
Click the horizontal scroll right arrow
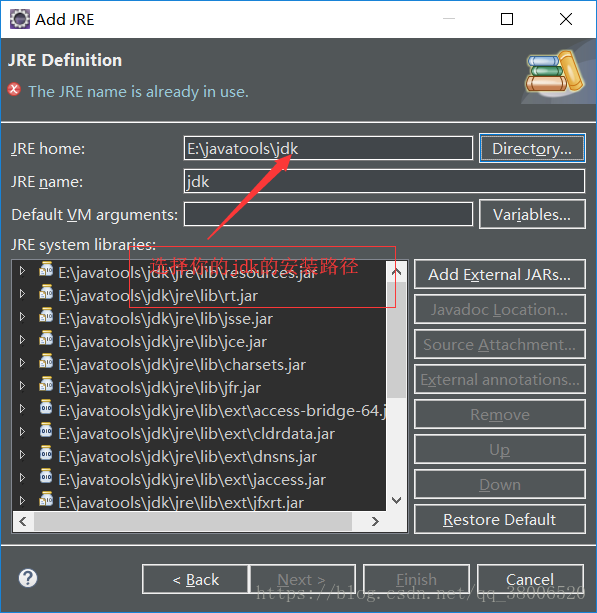375,521
